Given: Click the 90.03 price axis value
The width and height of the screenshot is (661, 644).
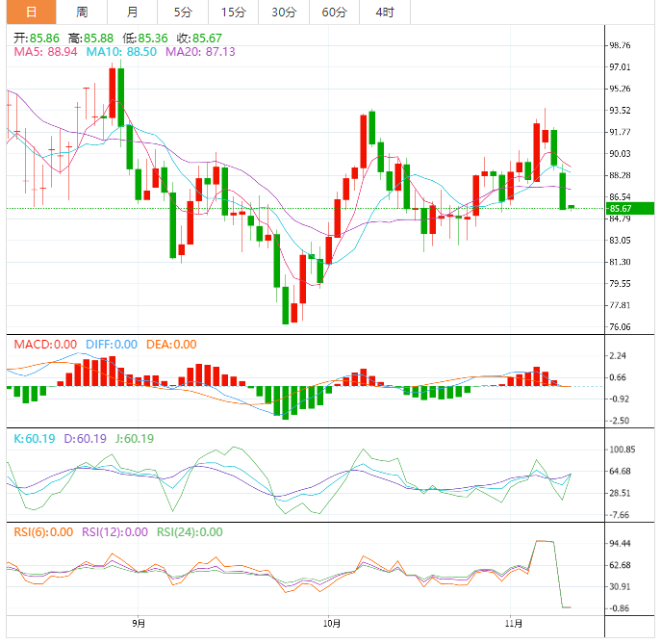Looking at the screenshot, I should [x=621, y=153].
